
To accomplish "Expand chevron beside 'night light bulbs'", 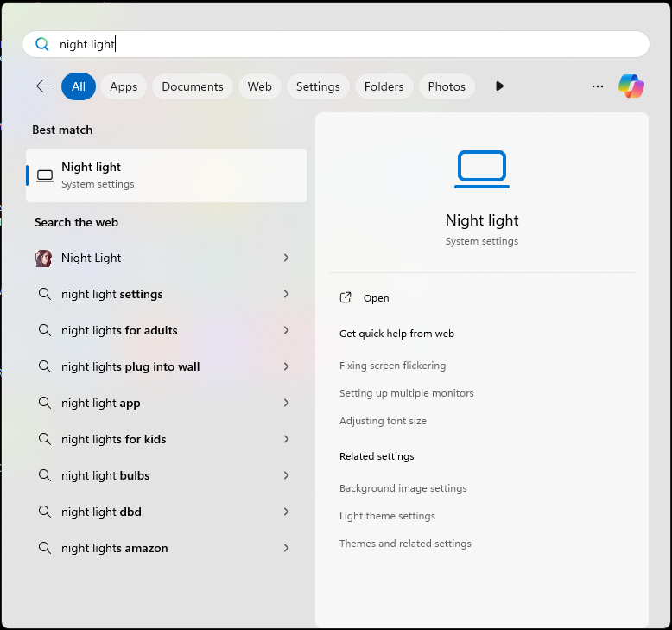I will point(286,475).
